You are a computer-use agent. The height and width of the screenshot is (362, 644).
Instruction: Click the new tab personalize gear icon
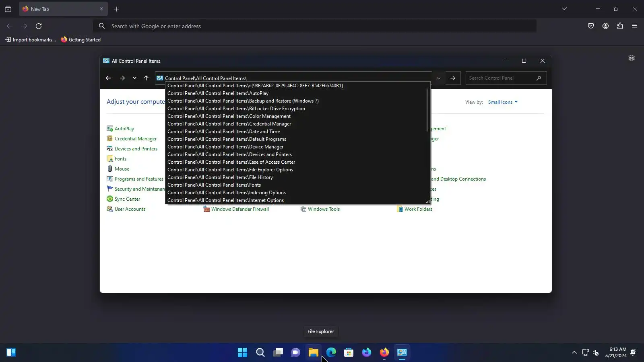tap(632, 58)
